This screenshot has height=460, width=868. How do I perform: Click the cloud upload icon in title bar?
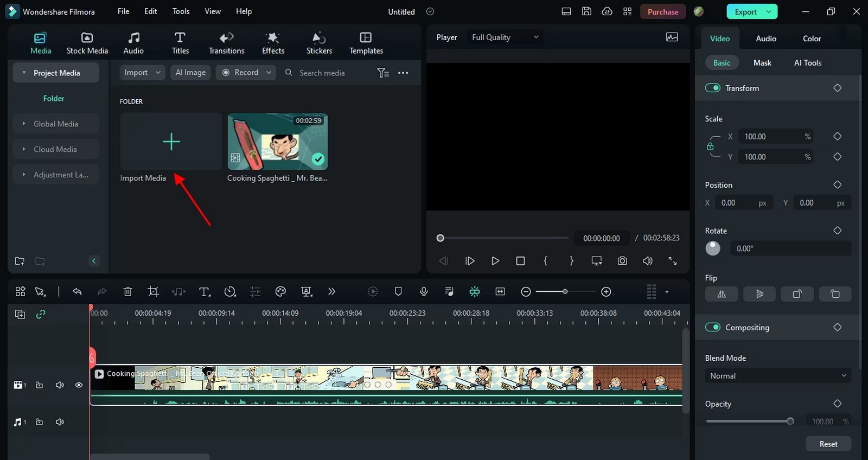[x=607, y=11]
